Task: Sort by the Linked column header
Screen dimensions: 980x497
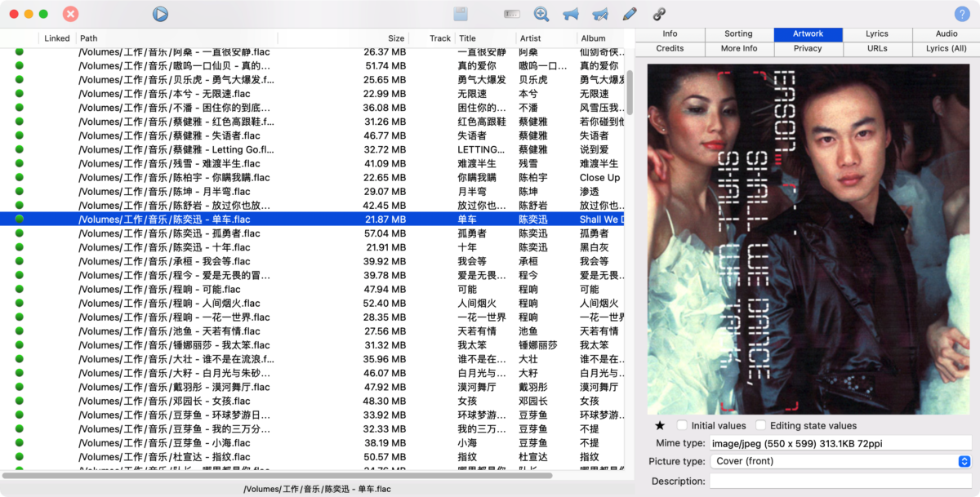Action: (x=57, y=38)
